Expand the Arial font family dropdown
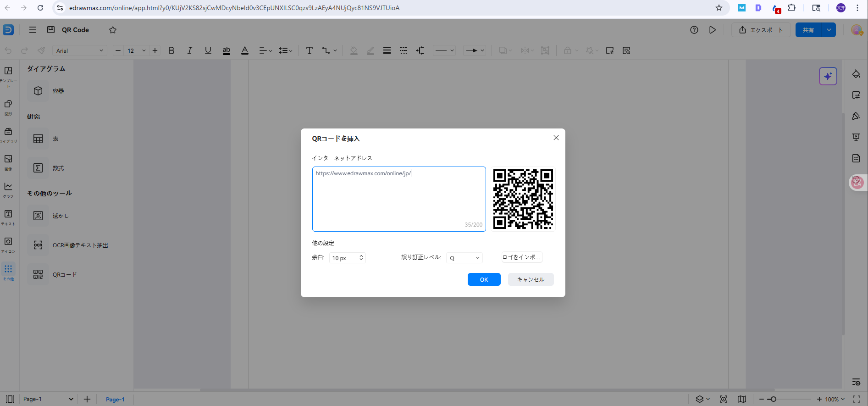Viewport: 868px width, 406px height. point(80,50)
